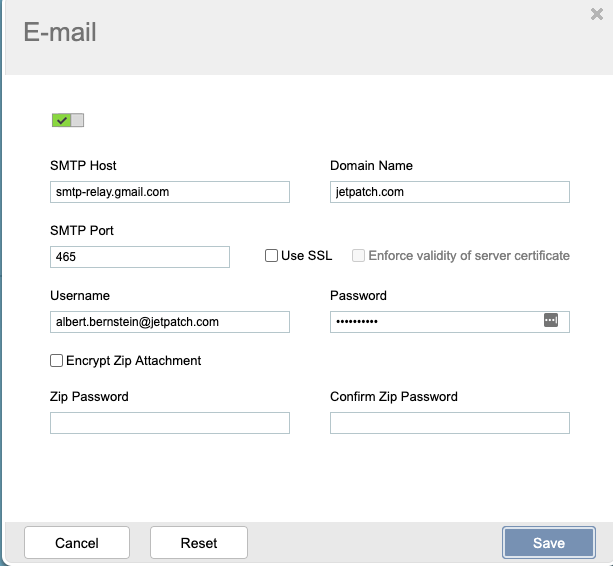Click the password manager icon in Password field
The width and height of the screenshot is (613, 566).
click(550, 320)
